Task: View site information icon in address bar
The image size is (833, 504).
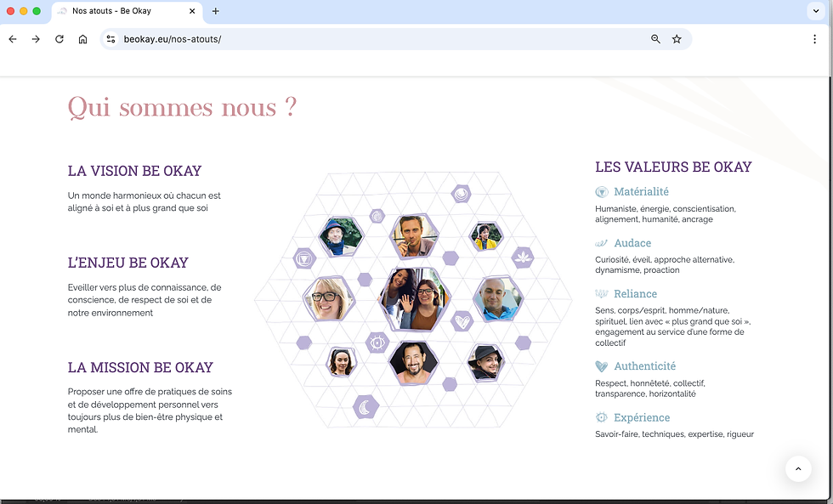Action: pyautogui.click(x=110, y=39)
